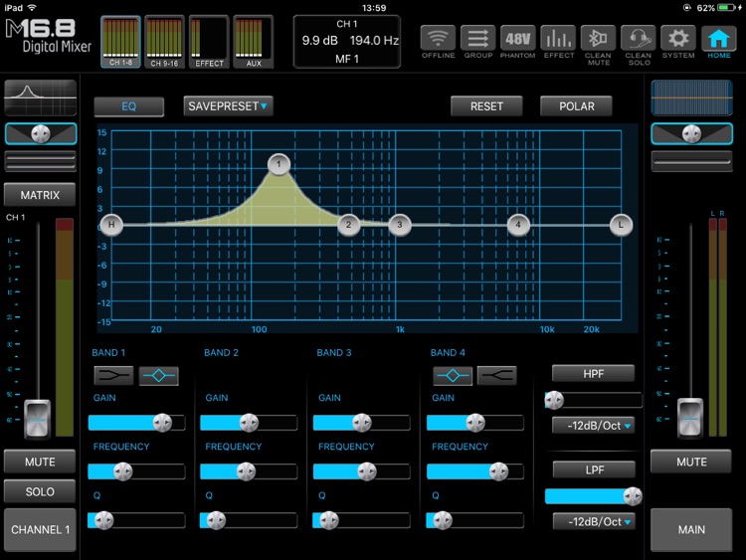This screenshot has height=560, width=746.
Task: Select the AUX meter tab
Action: click(x=253, y=42)
